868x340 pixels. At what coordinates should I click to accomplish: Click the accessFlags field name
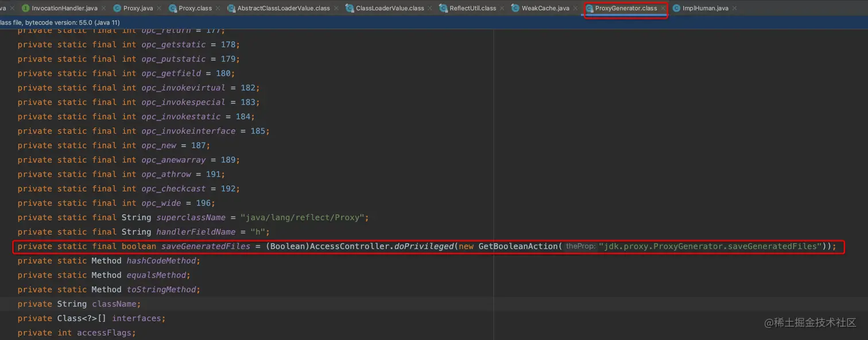104,332
